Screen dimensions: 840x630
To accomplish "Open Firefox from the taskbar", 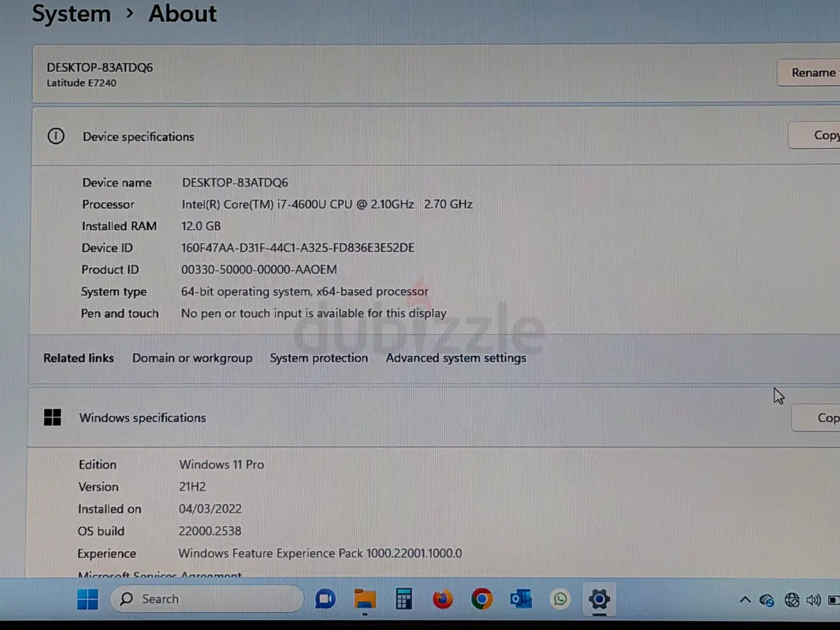I will [x=443, y=599].
